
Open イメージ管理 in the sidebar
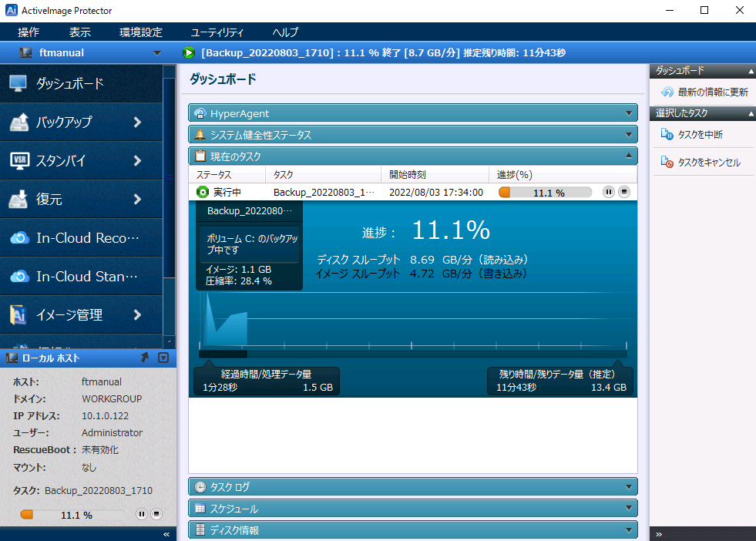(81, 315)
